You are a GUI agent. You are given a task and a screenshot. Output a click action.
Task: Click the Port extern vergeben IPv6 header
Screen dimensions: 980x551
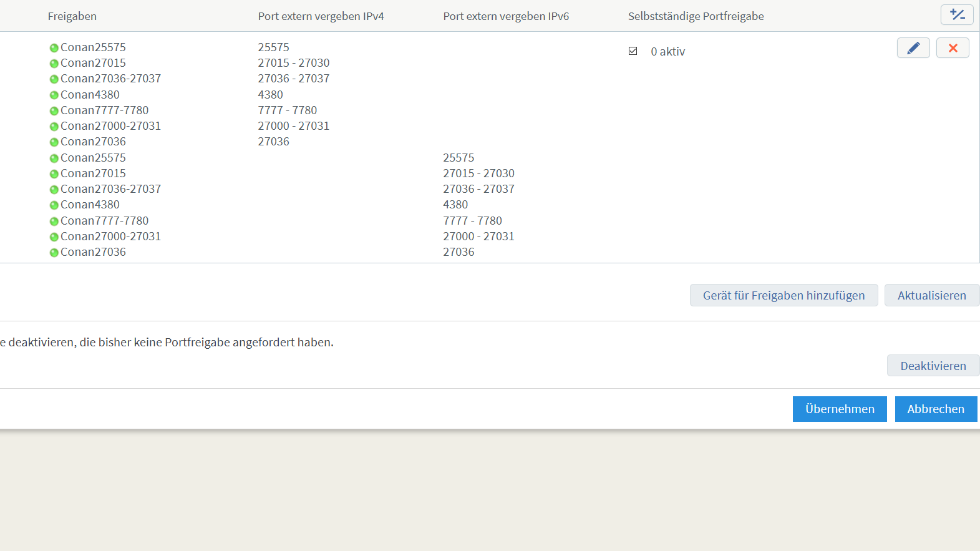point(506,16)
